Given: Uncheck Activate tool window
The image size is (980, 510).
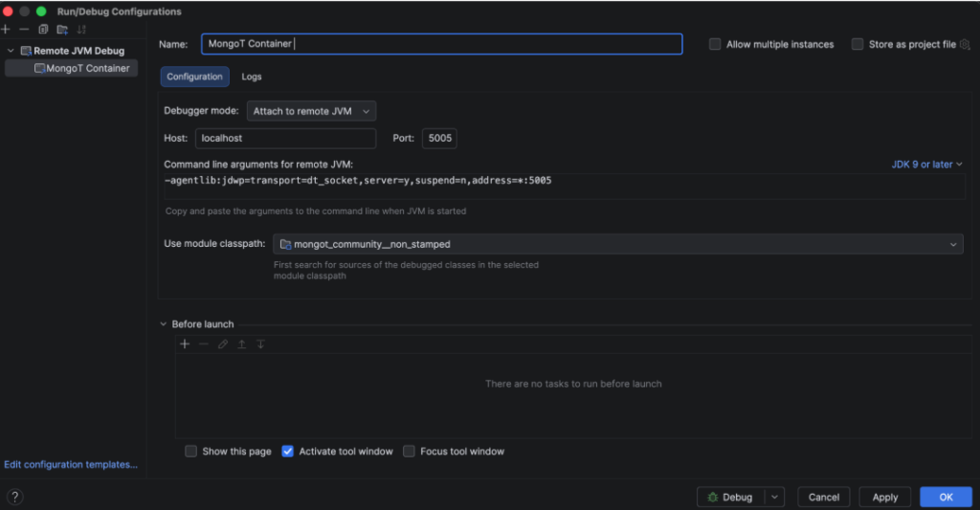Looking at the screenshot, I should [287, 452].
